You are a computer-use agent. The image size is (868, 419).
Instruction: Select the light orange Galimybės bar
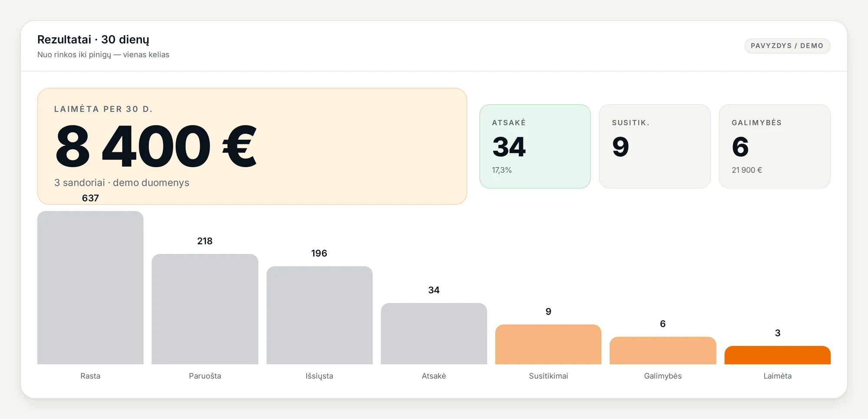point(663,350)
